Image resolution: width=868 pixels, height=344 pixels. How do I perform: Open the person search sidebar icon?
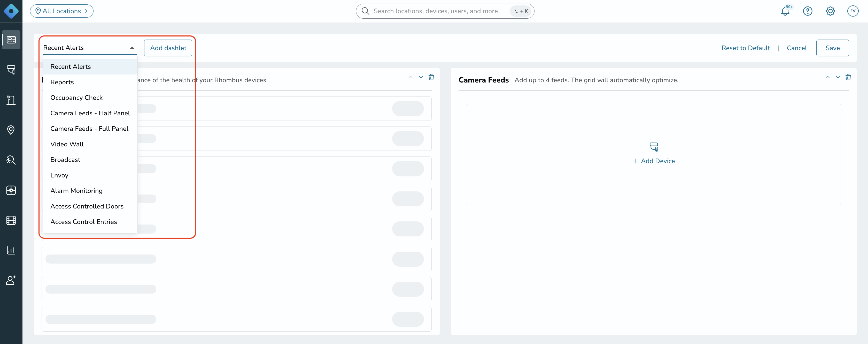click(x=11, y=160)
